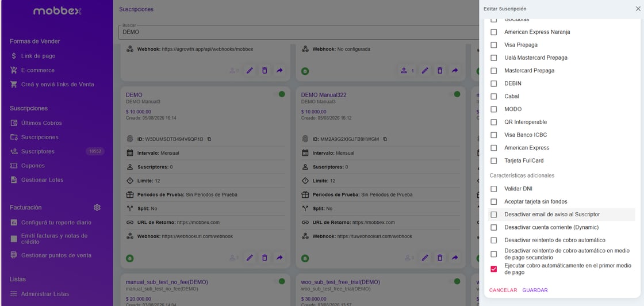Click subscribers icon on DEMO Manual322 card
This screenshot has width=644, height=306.
[409, 258]
